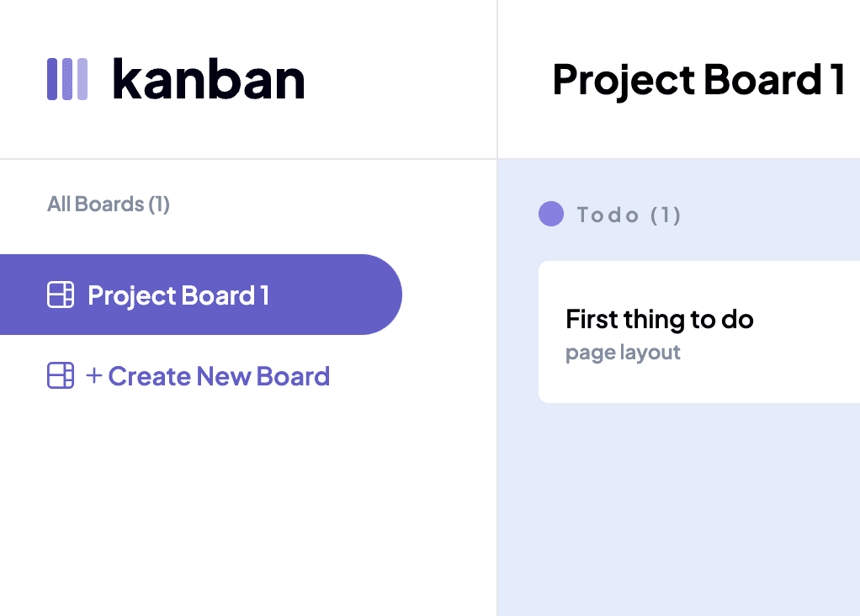Click the kanban logo bars icon
Viewport: 860px width, 616px height.
point(67,79)
